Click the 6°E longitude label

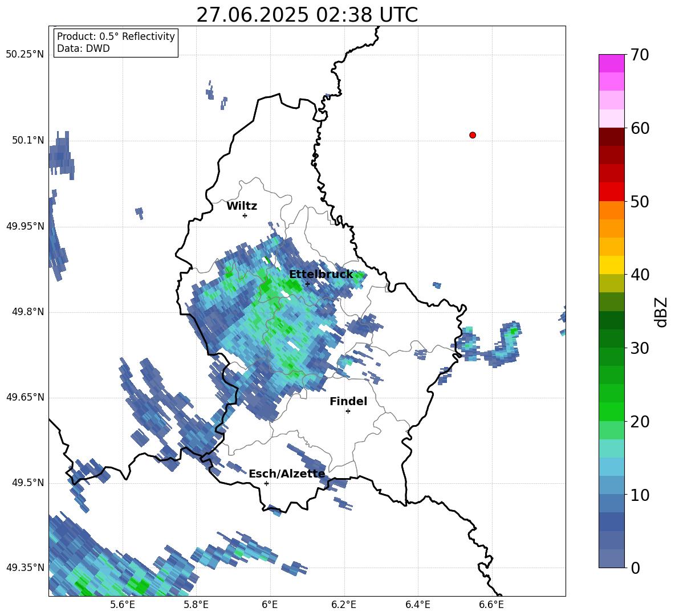point(270,605)
